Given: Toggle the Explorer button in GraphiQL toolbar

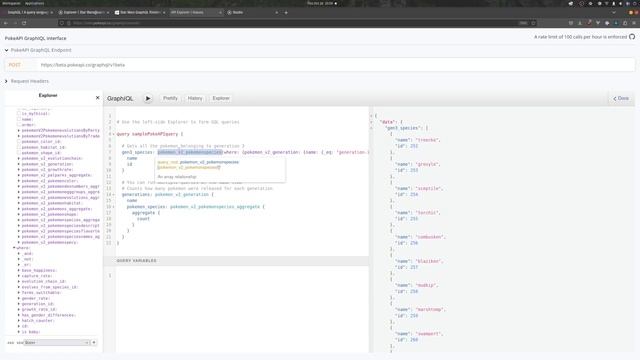Looking at the screenshot, I should [221, 98].
